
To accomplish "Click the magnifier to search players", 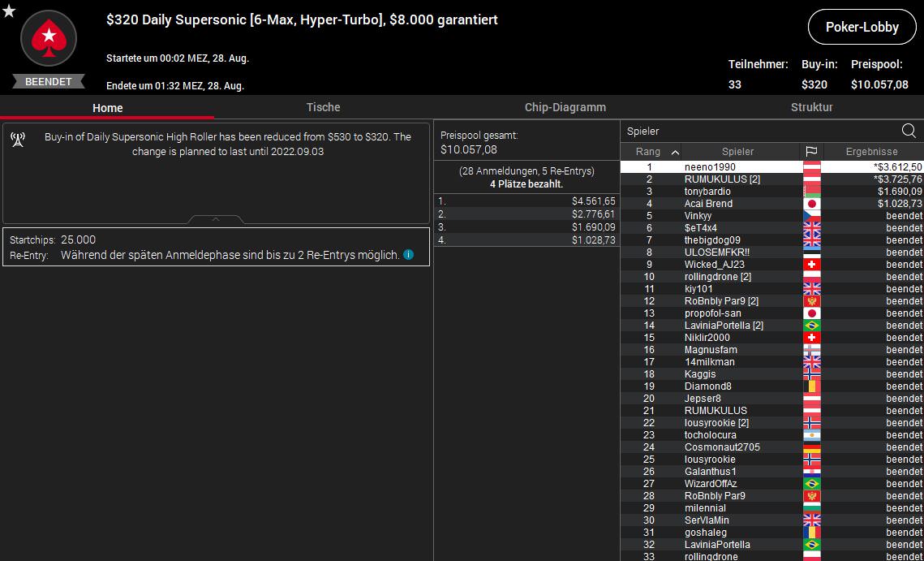I will 909,131.
